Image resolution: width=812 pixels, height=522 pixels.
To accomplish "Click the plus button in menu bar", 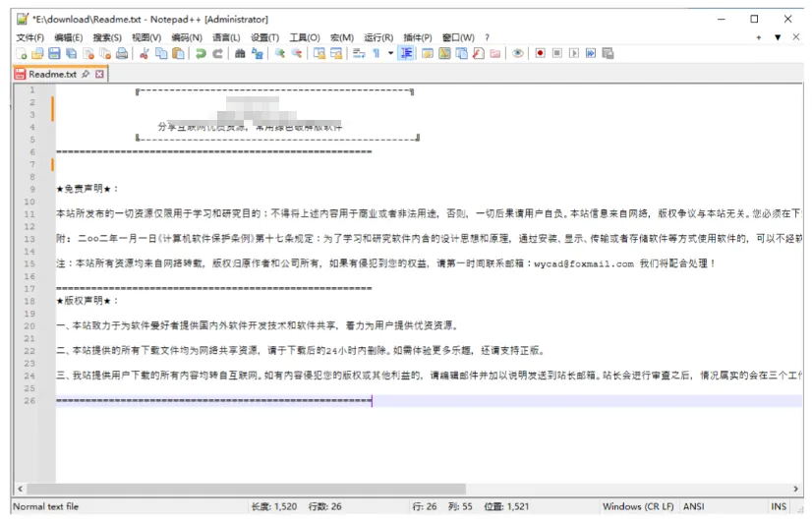I will (759, 37).
